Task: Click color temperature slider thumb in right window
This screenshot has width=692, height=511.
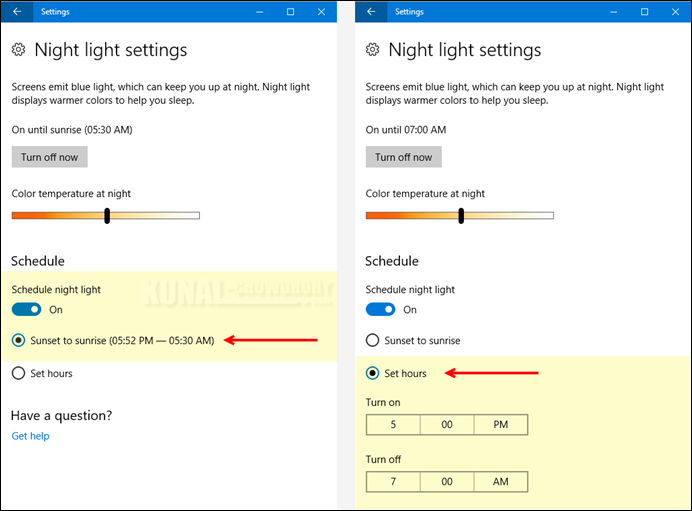Action: pyautogui.click(x=461, y=216)
